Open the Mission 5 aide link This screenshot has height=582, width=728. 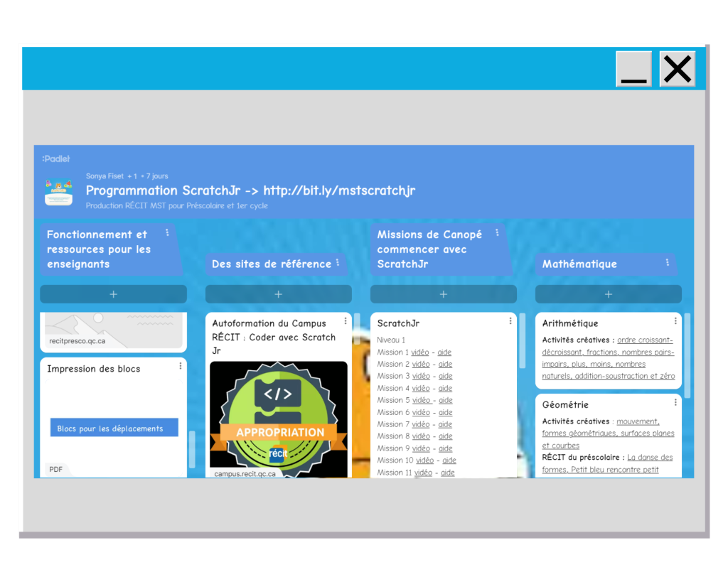[446, 400]
